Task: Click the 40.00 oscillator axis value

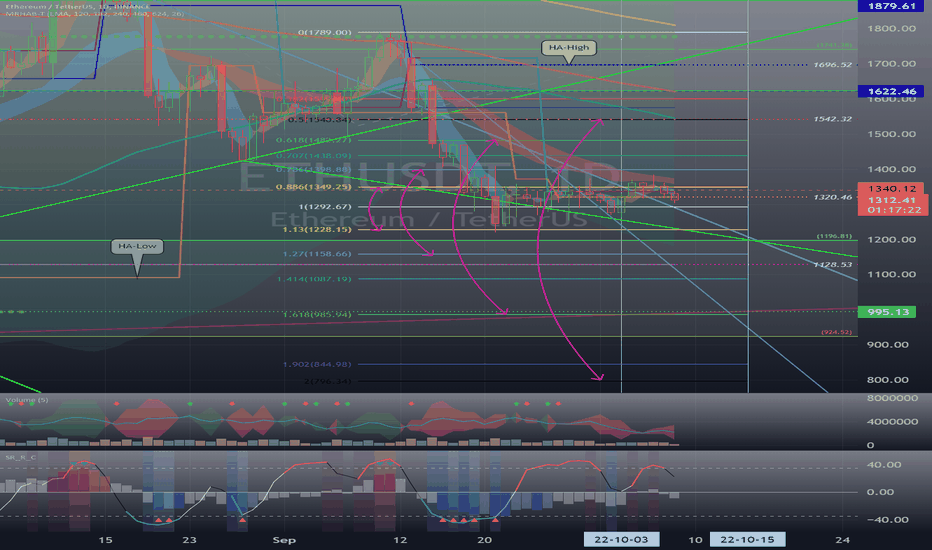Action: [884, 465]
